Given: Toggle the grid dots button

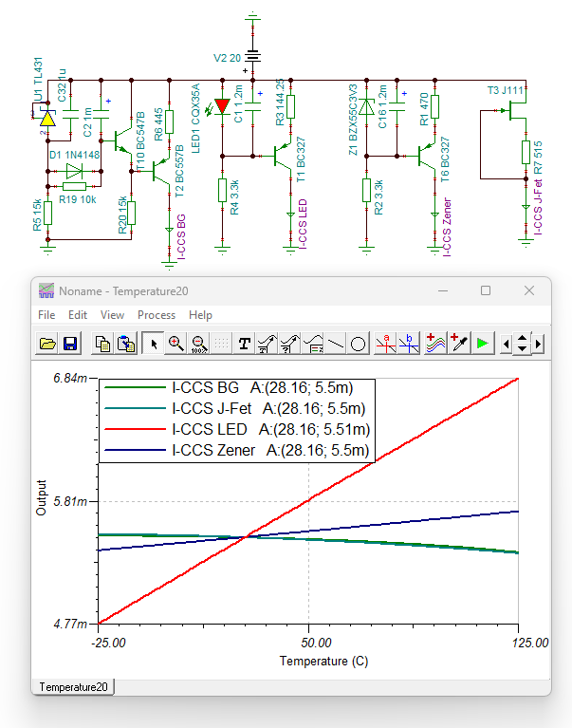Looking at the screenshot, I should [x=222, y=344].
